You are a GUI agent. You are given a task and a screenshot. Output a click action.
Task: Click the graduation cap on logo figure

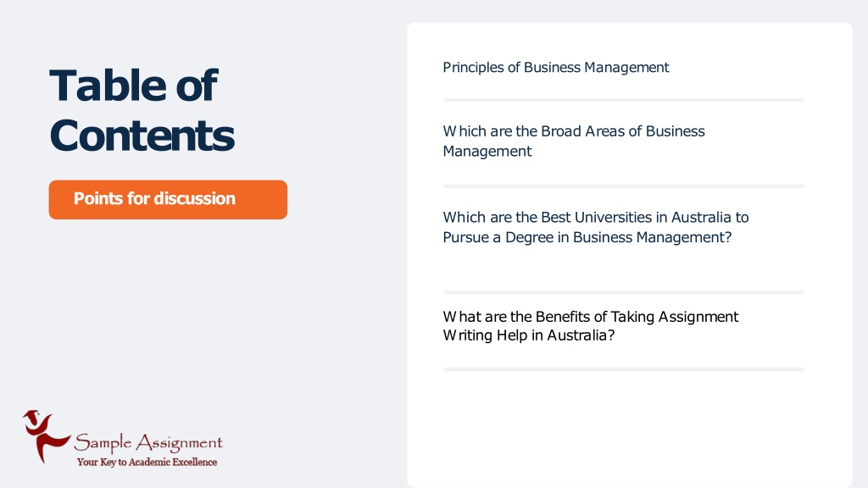click(x=31, y=413)
